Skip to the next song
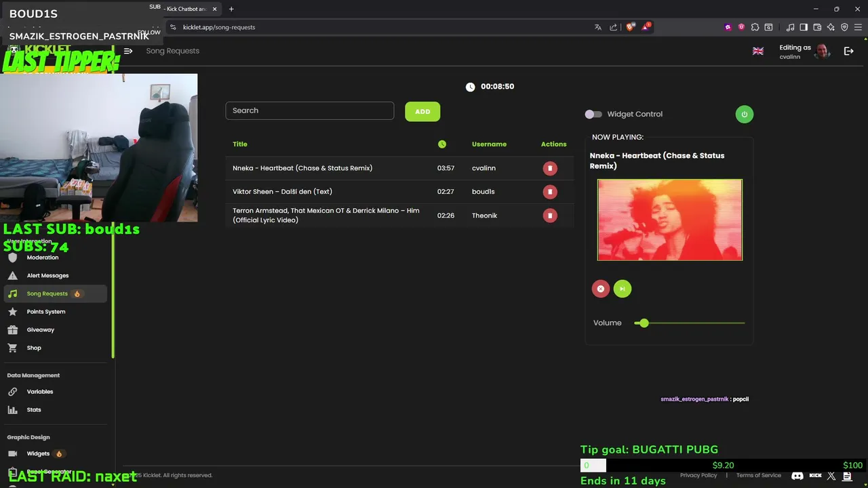The height and width of the screenshot is (488, 868). coord(622,289)
